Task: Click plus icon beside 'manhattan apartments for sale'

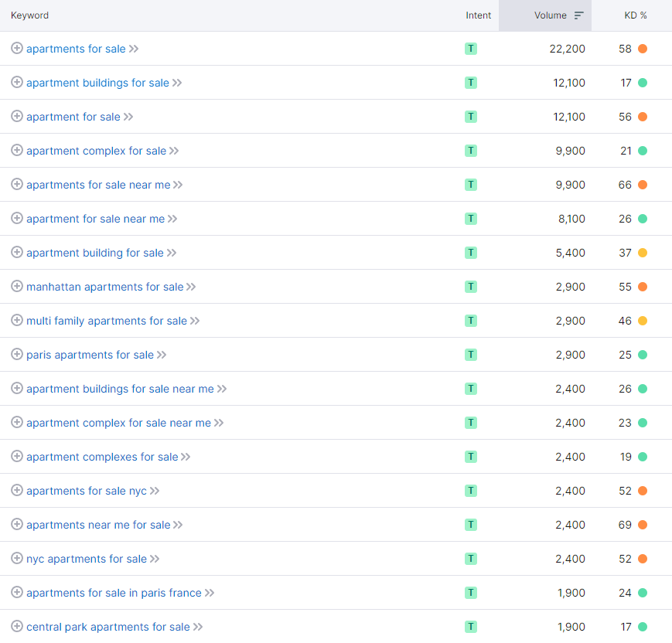Action: (x=17, y=286)
